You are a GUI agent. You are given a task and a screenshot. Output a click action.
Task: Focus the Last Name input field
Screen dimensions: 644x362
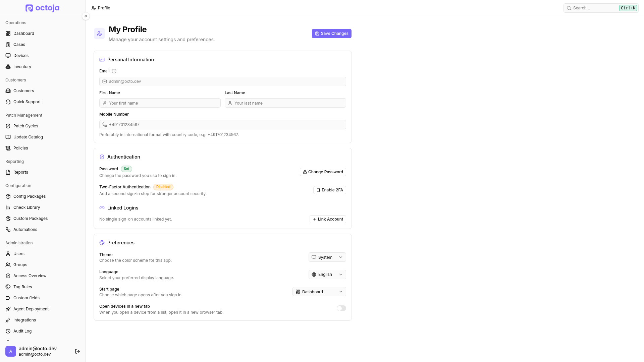tap(285, 103)
